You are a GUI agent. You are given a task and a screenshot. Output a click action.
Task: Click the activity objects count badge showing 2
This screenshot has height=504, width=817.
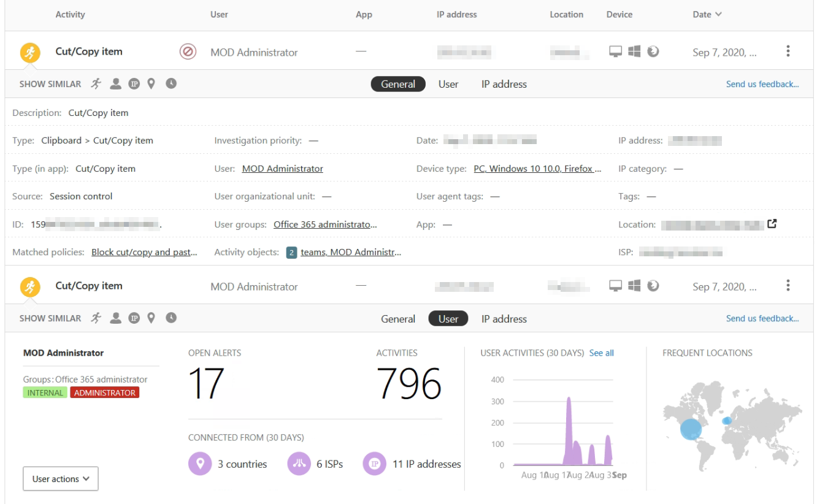click(x=292, y=252)
